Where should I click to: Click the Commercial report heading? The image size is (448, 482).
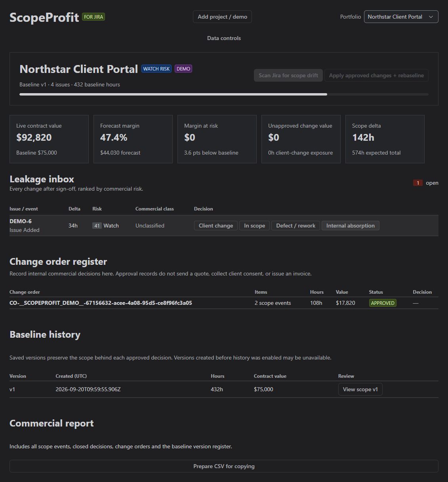point(51,423)
